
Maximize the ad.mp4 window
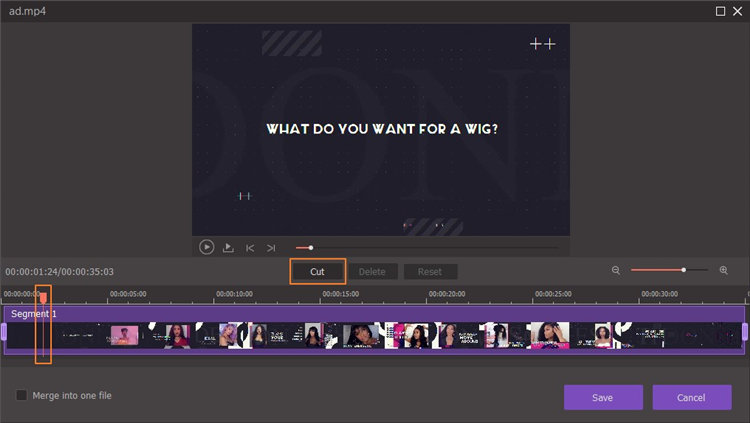point(720,10)
